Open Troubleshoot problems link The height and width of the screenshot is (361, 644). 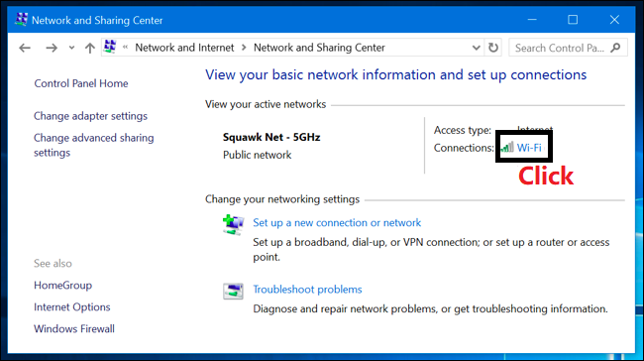click(307, 290)
